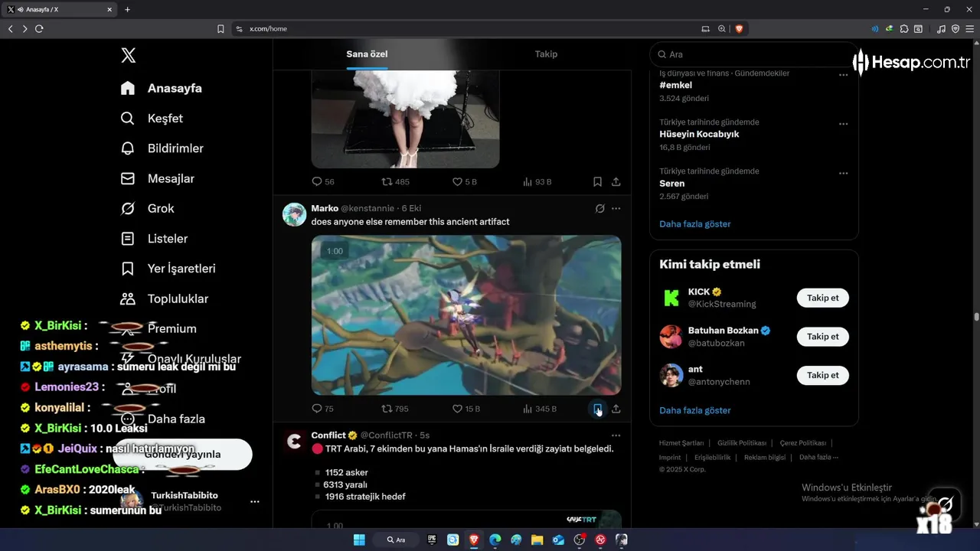980x551 pixels.
Task: Open Gizlilik Politikası footer link
Action: [742, 443]
